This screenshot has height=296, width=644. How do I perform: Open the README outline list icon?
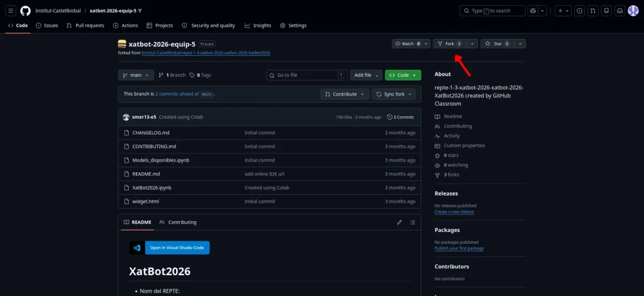tap(413, 222)
